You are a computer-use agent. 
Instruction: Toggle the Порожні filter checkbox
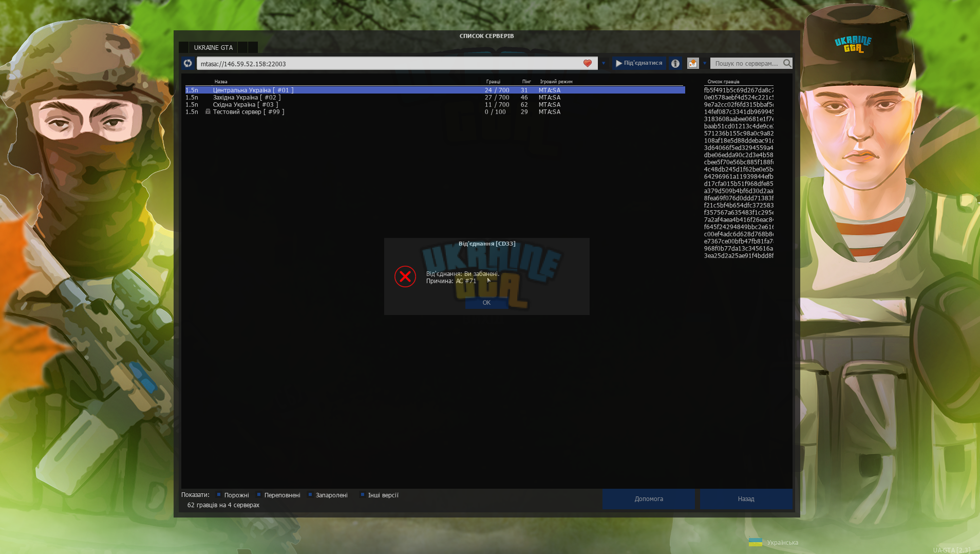(x=219, y=495)
